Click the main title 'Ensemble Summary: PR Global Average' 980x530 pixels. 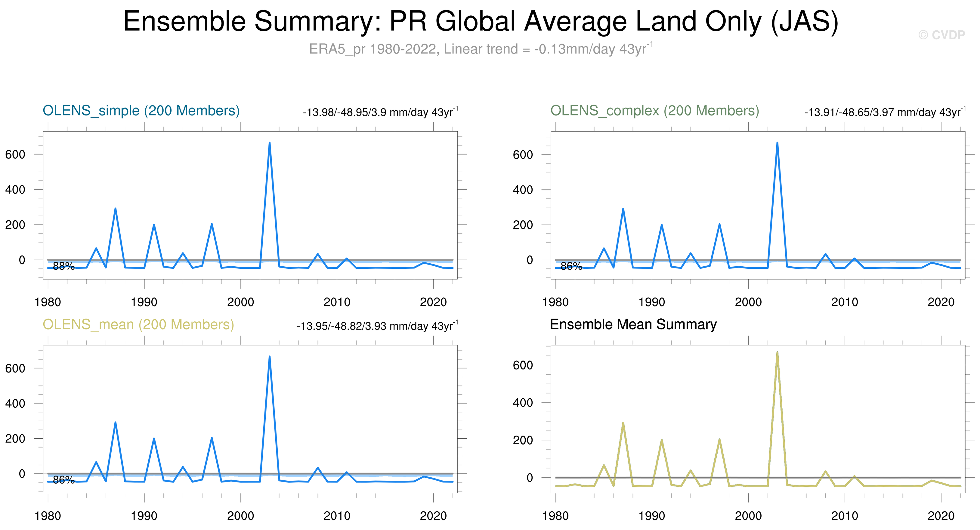point(481,21)
